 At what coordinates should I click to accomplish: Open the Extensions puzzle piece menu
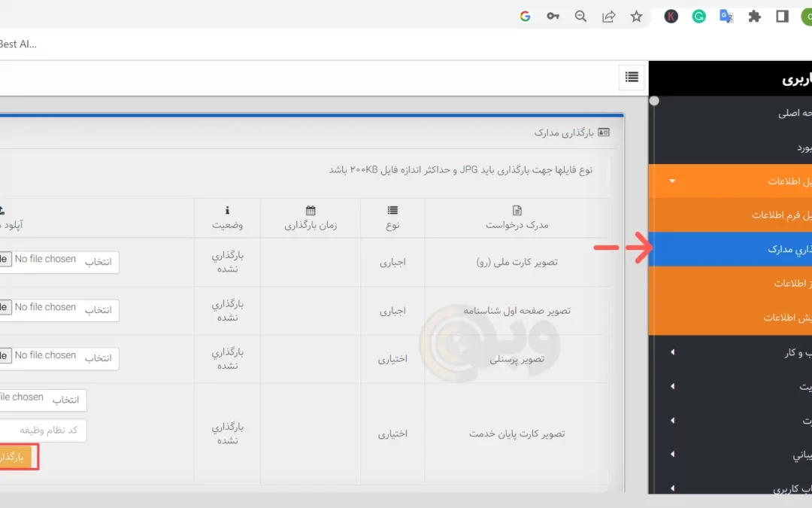click(754, 17)
